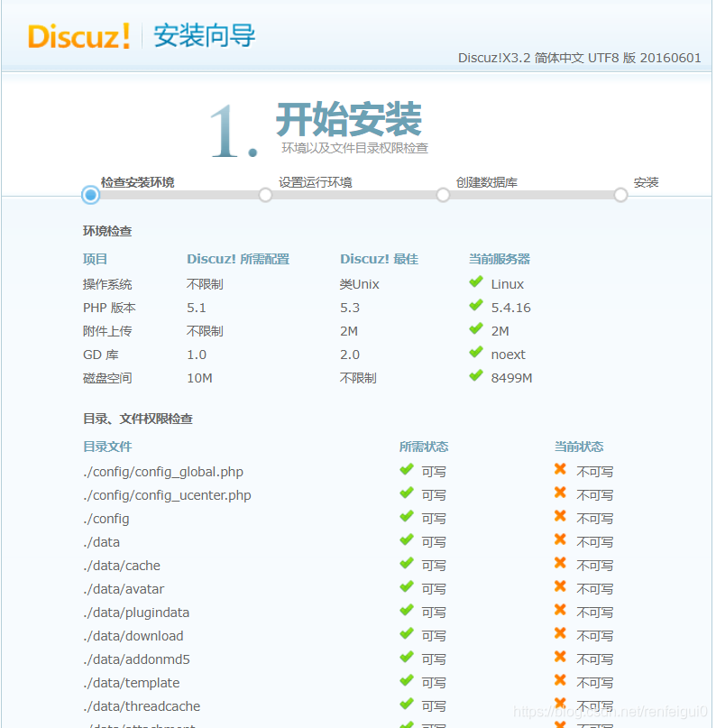Image resolution: width=716 pixels, height=728 pixels.
Task: Click required-status check for ./data/template
Action: tap(407, 680)
